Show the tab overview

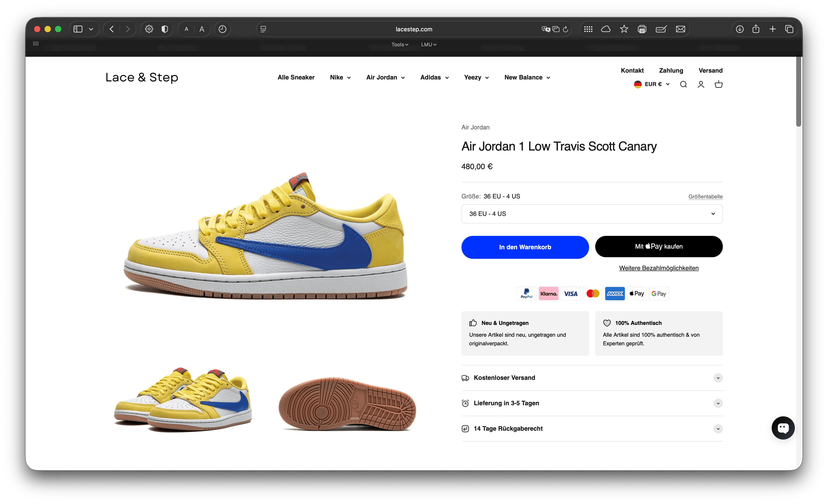(789, 29)
